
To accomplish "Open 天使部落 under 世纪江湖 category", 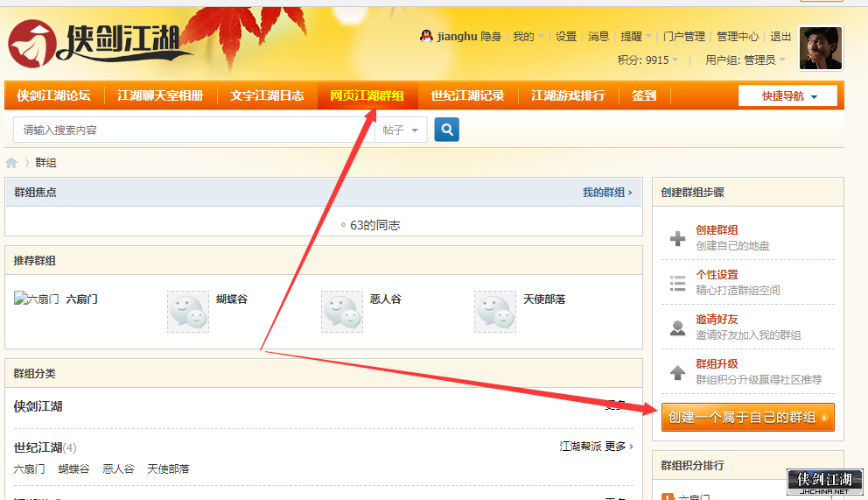I will point(168,469).
